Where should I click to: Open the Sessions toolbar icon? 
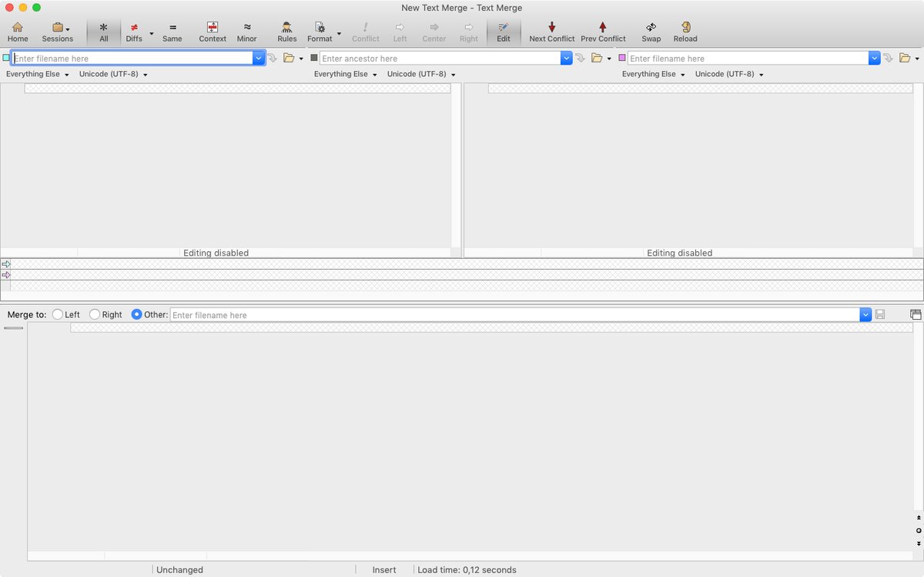[x=57, y=32]
